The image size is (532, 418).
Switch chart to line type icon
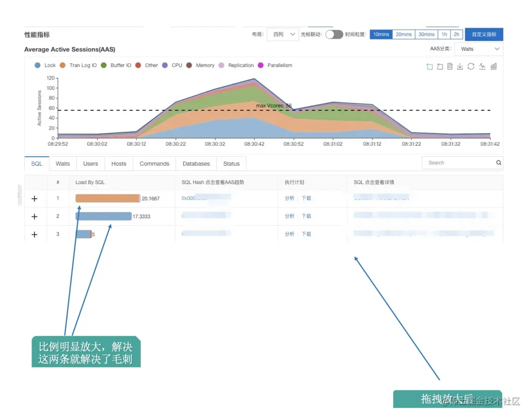coord(482,66)
